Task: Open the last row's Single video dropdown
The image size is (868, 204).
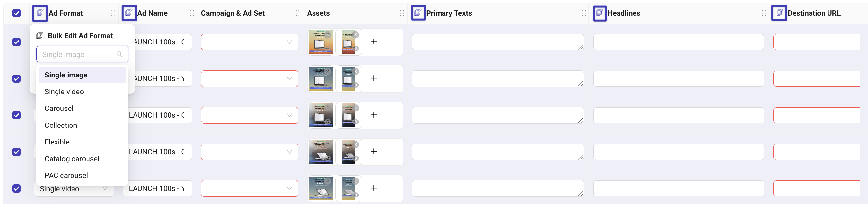Action: [x=73, y=189]
